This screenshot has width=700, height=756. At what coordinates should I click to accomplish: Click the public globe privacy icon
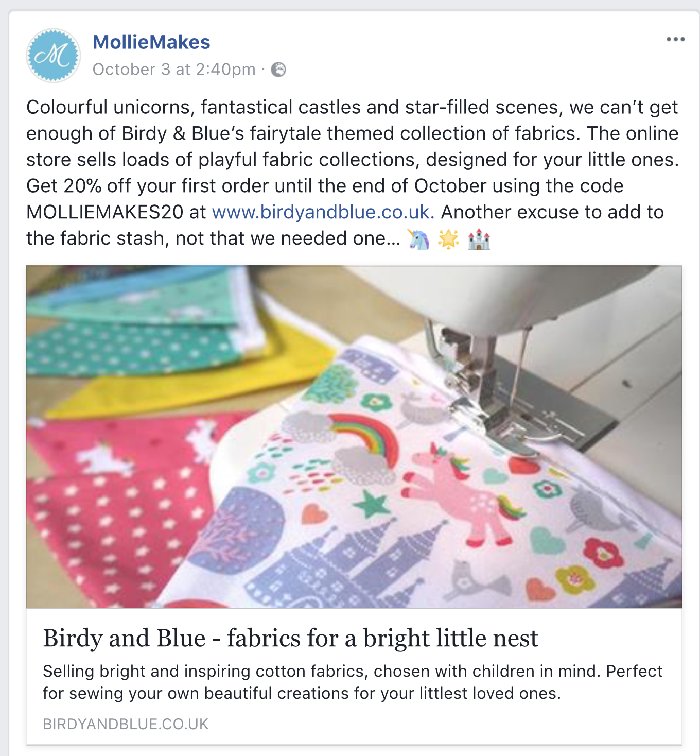click(x=278, y=70)
